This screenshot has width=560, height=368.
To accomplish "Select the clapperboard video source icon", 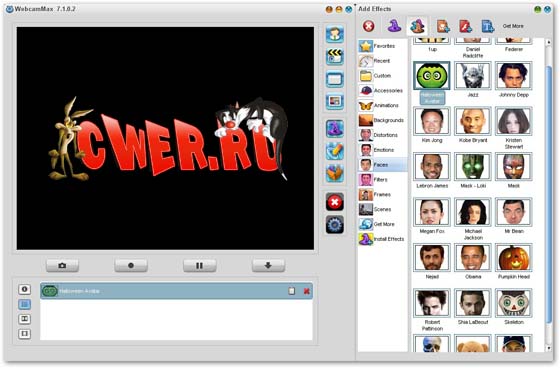I will pos(335,57).
